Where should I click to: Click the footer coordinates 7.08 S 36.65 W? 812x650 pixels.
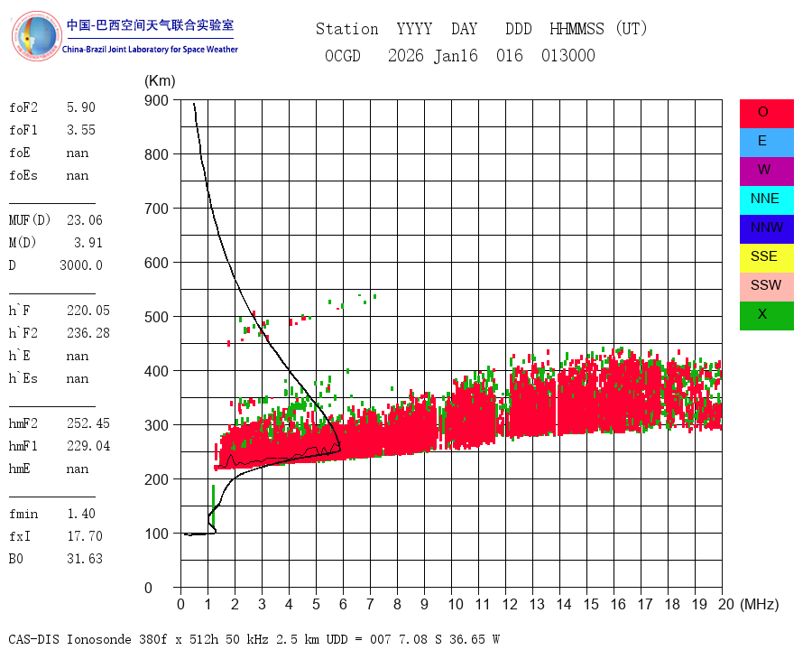[448, 639]
